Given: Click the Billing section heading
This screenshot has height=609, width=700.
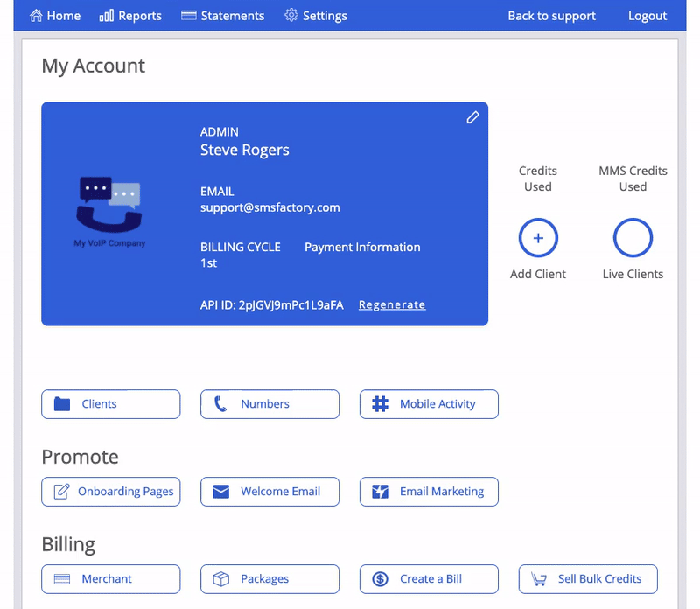Looking at the screenshot, I should (x=68, y=545).
